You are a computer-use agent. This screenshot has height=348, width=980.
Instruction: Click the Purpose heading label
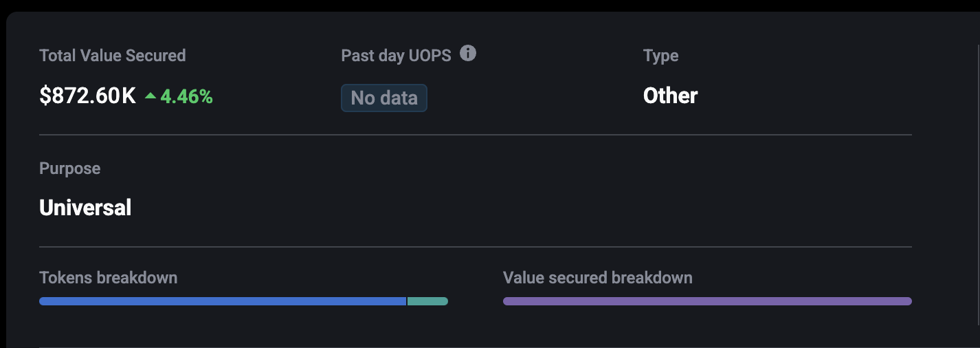[69, 168]
